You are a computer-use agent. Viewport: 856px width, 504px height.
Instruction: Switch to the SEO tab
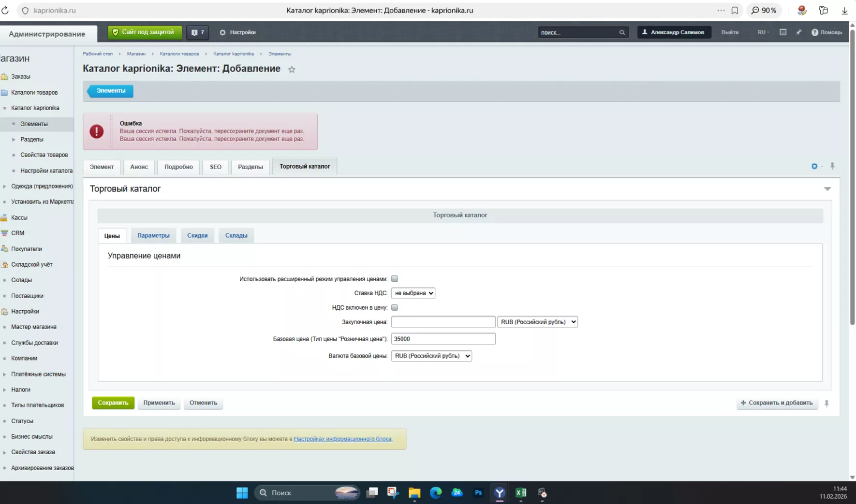pos(216,167)
